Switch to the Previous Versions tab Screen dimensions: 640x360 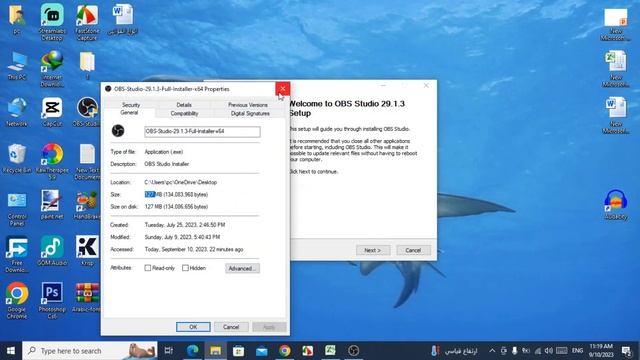[x=248, y=104]
